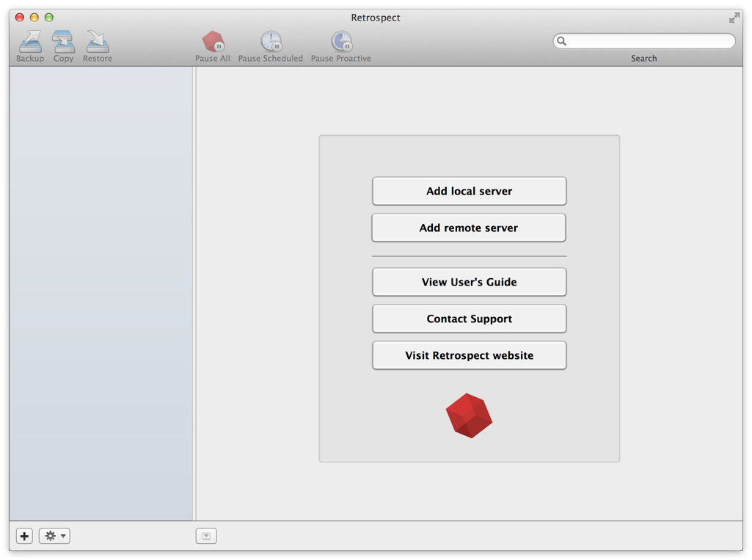Click inside the Search field
This screenshot has width=752, height=560.
point(644,41)
